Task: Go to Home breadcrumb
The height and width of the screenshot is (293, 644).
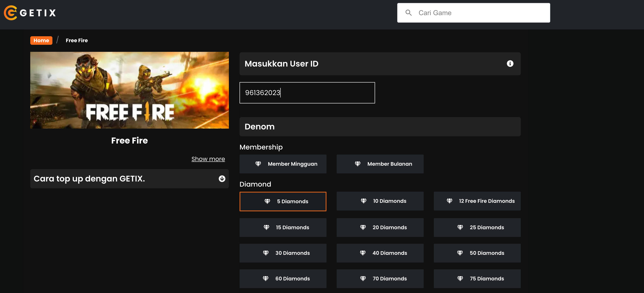Action: (x=41, y=40)
